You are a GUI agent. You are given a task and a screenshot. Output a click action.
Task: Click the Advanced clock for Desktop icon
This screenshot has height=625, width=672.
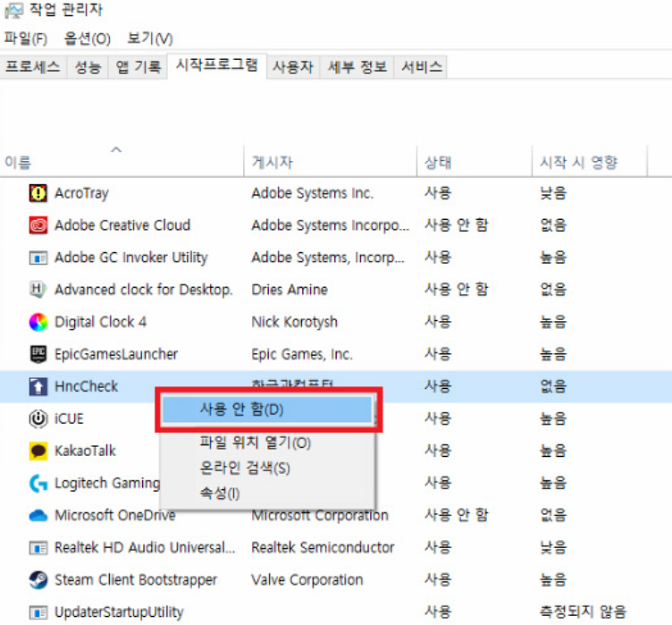point(38,290)
